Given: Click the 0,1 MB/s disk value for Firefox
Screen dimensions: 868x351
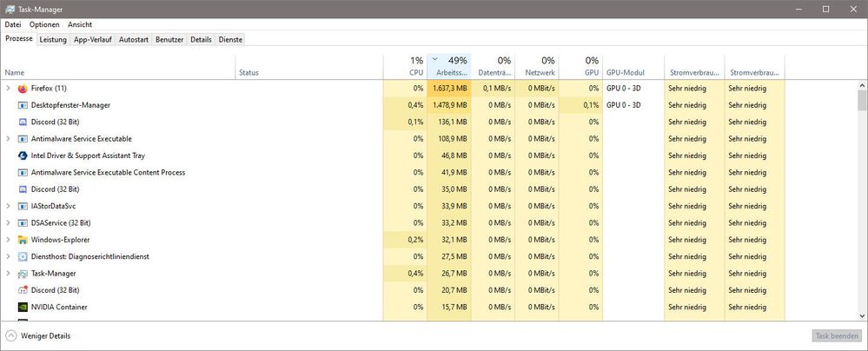Looking at the screenshot, I should (x=497, y=89).
